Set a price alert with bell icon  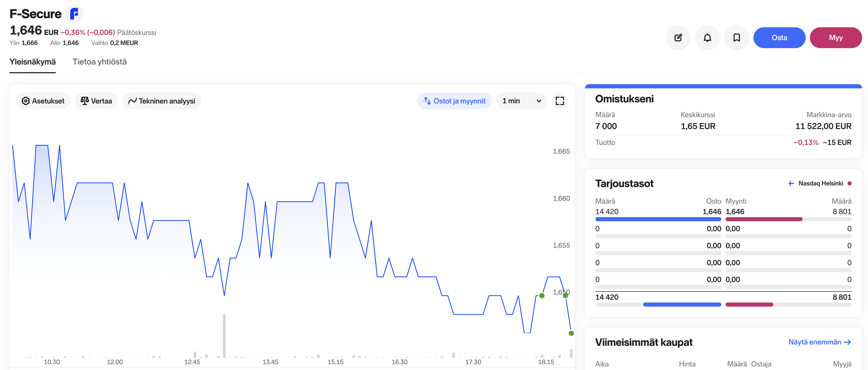click(x=707, y=38)
